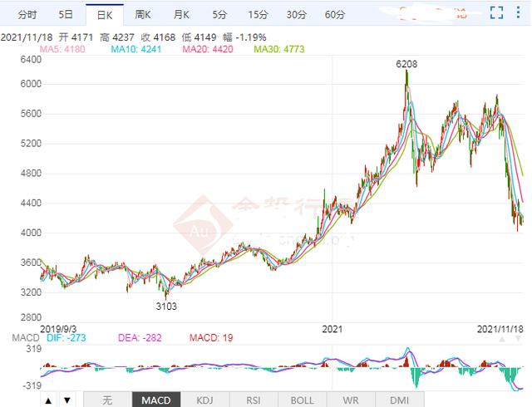The width and height of the screenshot is (532, 407).
Task: Open the 月K monthly chart tab
Action: pos(181,15)
